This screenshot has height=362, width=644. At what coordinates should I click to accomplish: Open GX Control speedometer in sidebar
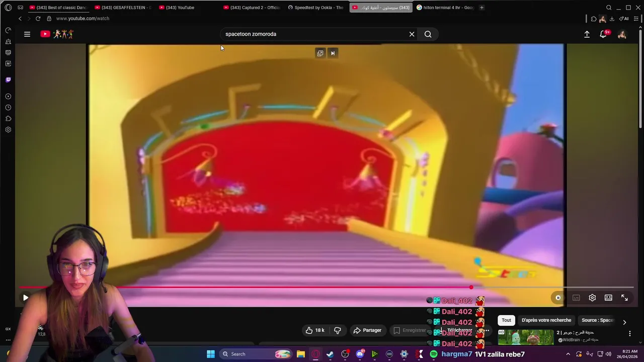pyautogui.click(x=8, y=30)
